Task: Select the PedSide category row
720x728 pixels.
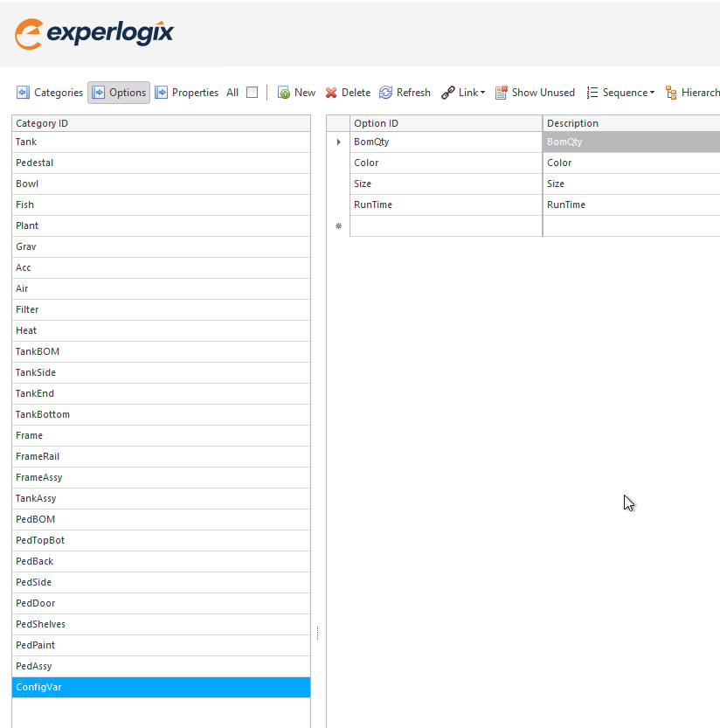Action: coord(161,582)
